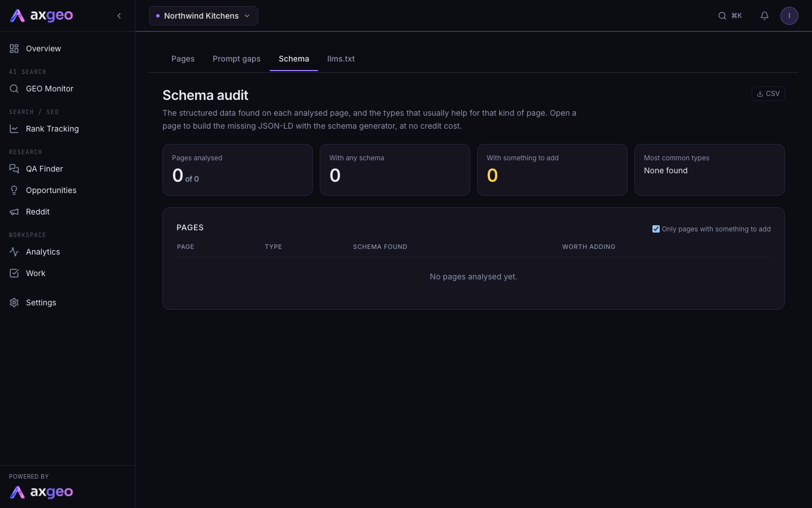
Task: Click the Work checkbox icon
Action: [x=14, y=273]
